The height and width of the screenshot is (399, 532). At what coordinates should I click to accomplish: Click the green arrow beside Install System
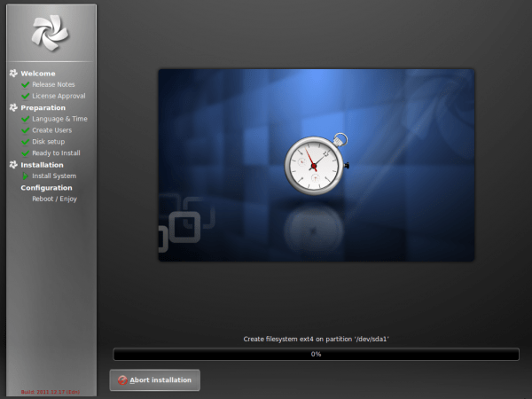tap(25, 176)
